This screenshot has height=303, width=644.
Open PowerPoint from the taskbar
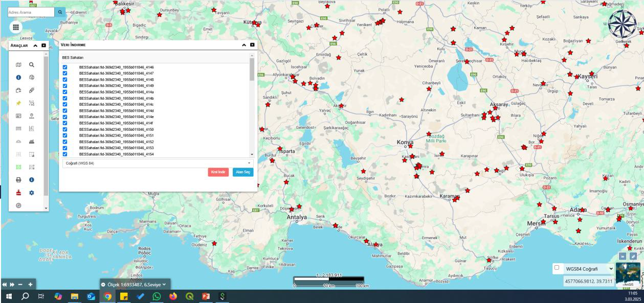[206, 296]
